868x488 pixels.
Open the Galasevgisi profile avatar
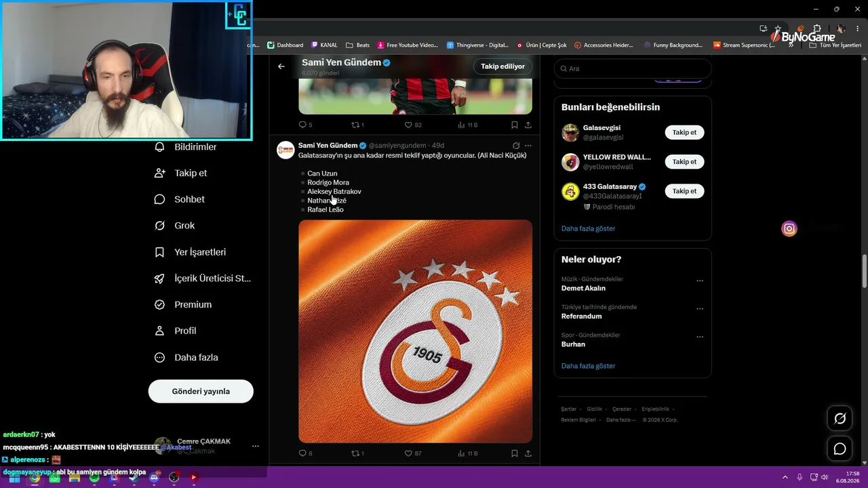point(570,132)
